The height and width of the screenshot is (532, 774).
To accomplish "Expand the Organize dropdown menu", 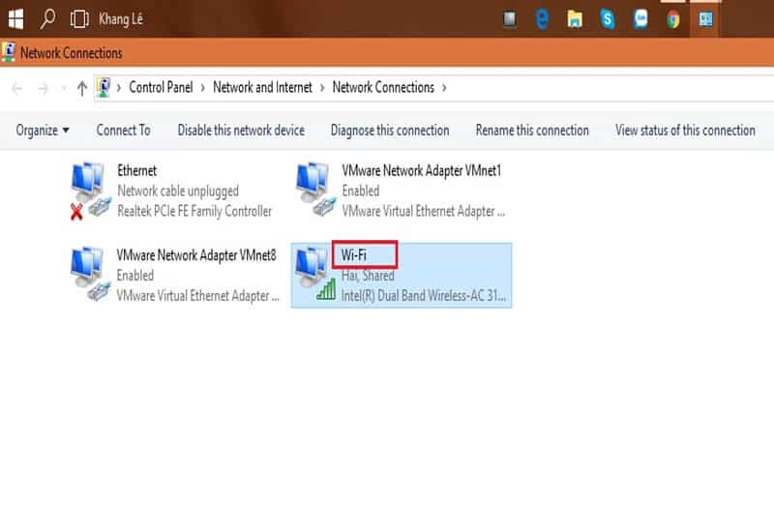I will (44, 131).
